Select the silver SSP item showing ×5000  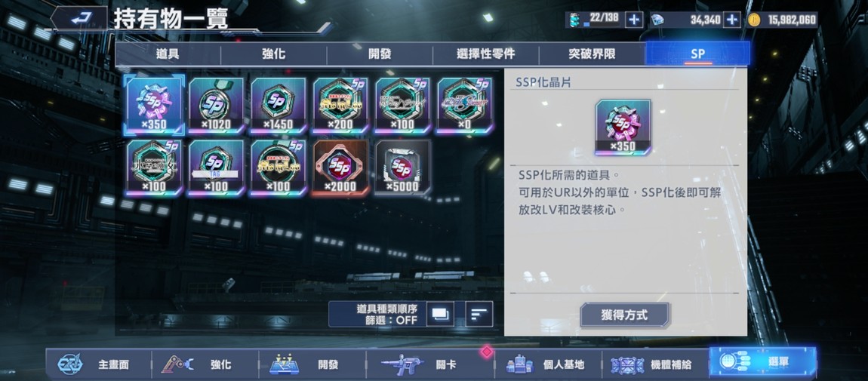click(x=402, y=167)
